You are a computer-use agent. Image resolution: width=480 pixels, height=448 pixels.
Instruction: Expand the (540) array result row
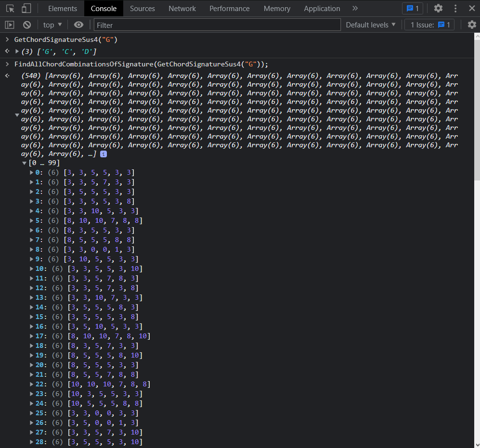pos(17,115)
